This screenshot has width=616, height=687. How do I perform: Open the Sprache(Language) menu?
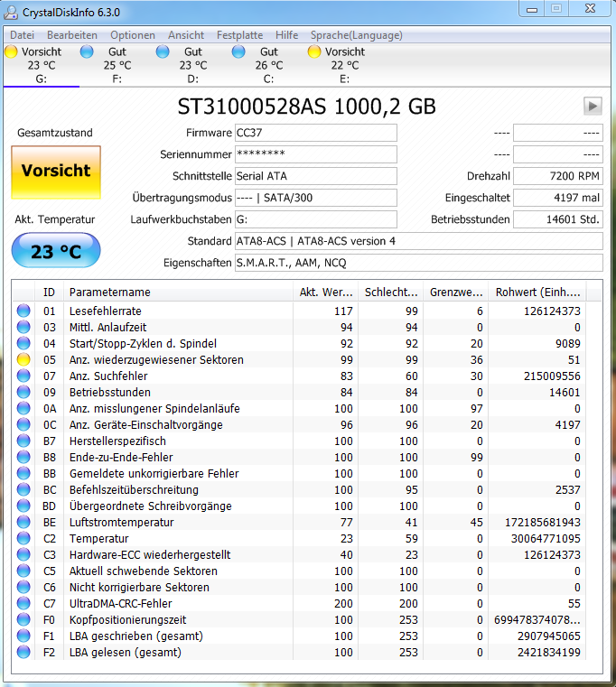click(357, 35)
